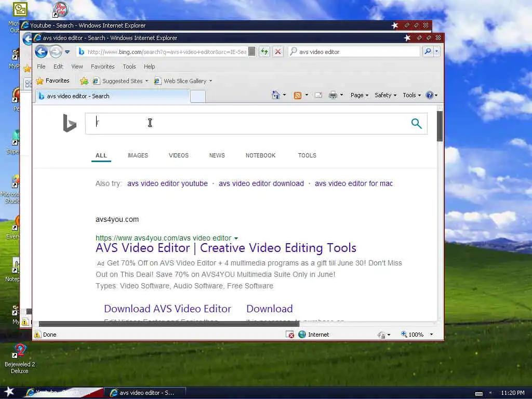This screenshot has width=532, height=399.
Task: Click the Help question mark icon
Action: click(429, 95)
